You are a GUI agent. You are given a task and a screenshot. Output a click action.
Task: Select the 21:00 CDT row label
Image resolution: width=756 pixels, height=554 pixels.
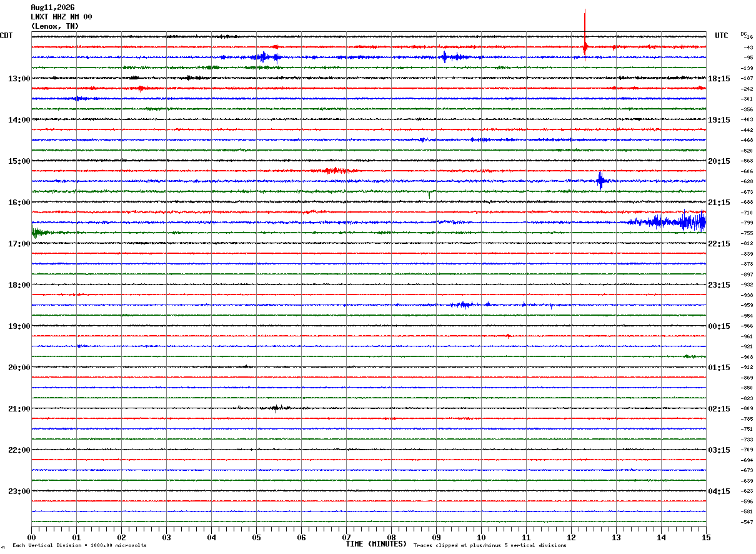pyautogui.click(x=19, y=409)
